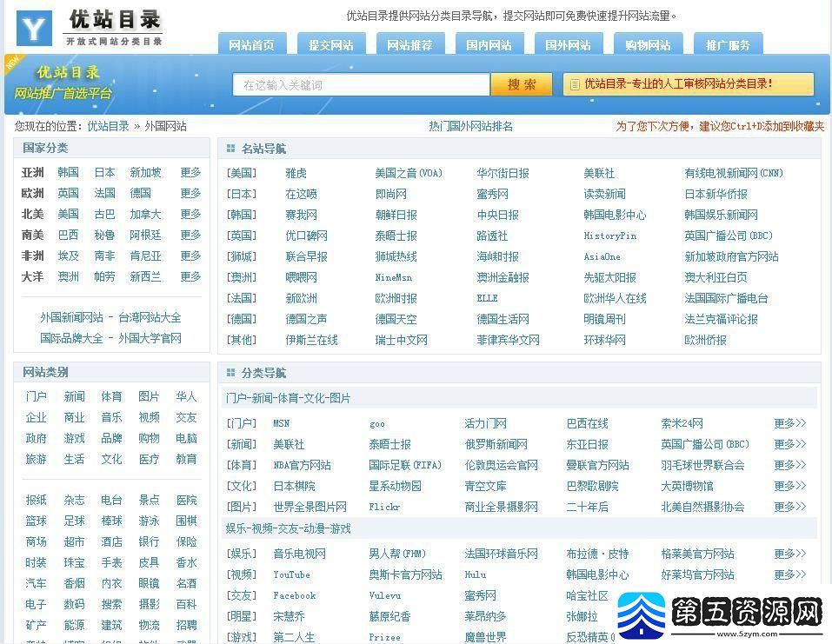Select 珠宝 in 网站类别 panel
Viewport: 832px width, 644px height.
[74, 562]
